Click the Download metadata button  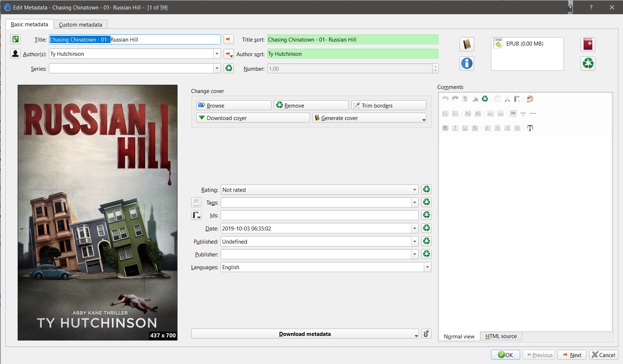305,334
